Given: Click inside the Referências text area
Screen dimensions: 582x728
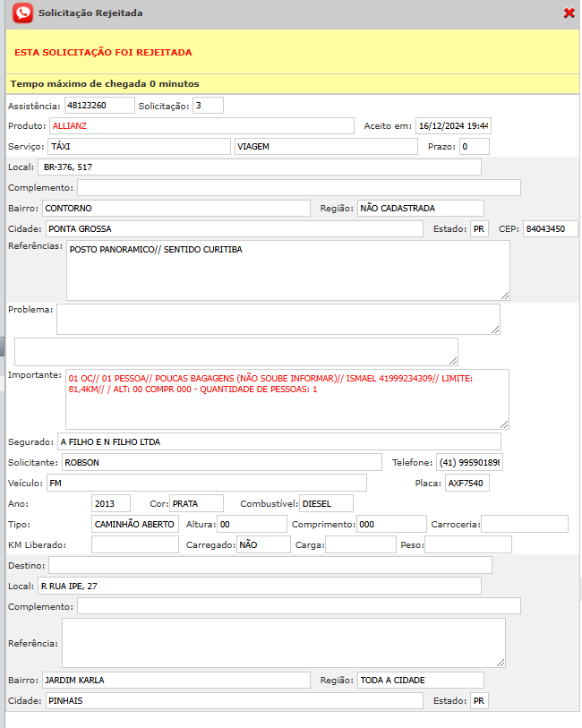Looking at the screenshot, I should pos(287,270).
